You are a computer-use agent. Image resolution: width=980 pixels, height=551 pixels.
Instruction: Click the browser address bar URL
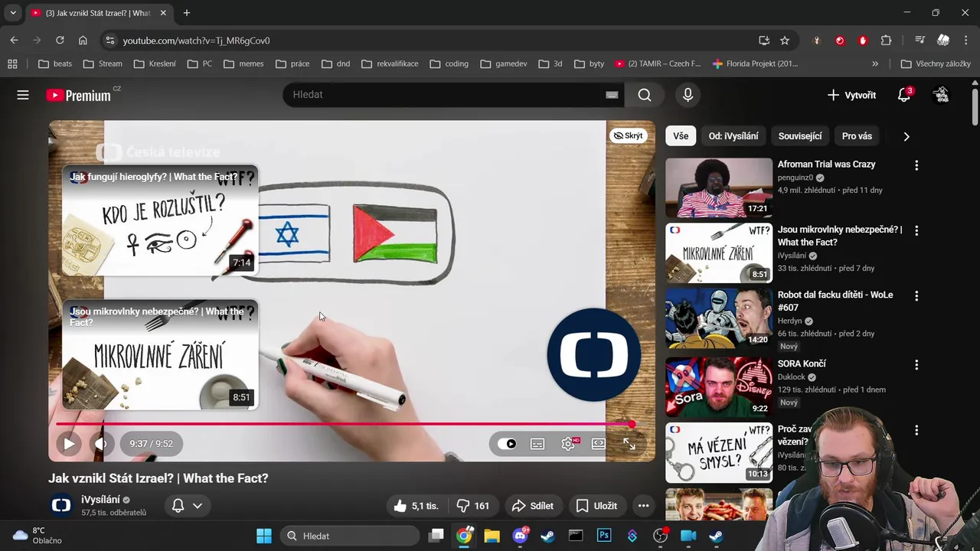tap(196, 41)
